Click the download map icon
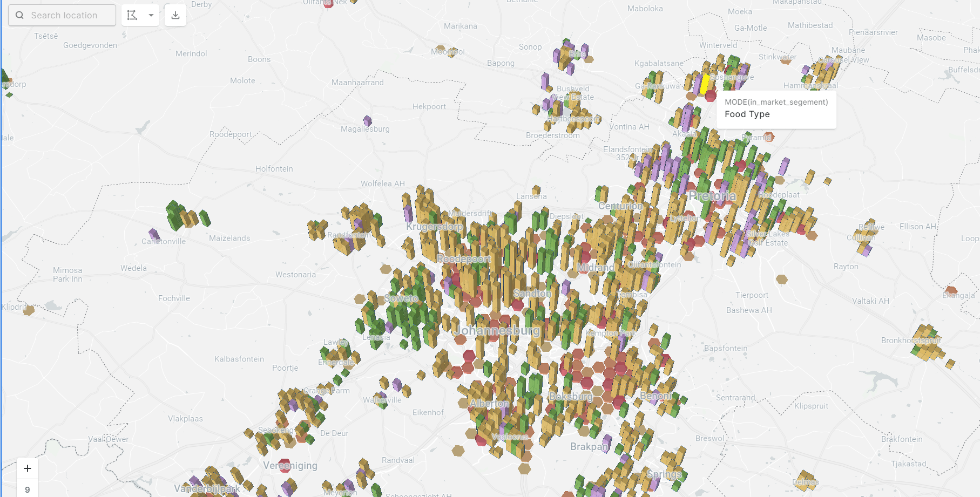The height and width of the screenshot is (497, 980). [x=175, y=15]
